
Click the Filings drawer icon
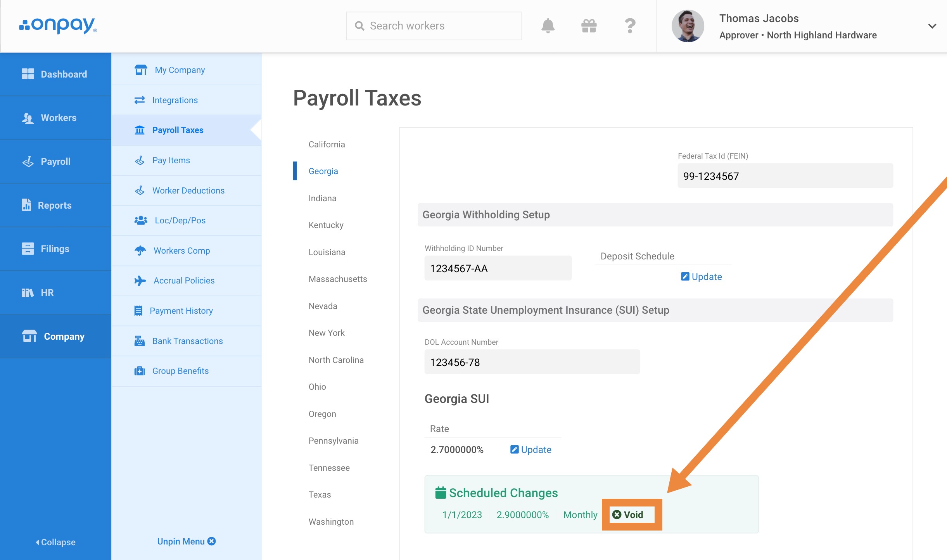click(x=28, y=249)
